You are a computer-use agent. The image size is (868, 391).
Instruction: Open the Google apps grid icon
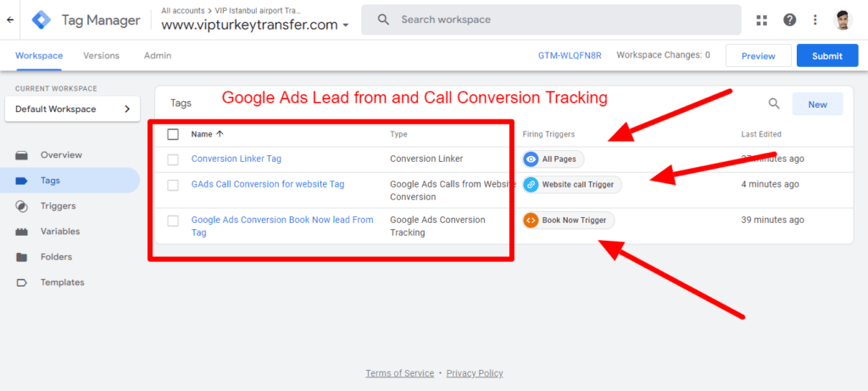click(x=762, y=20)
